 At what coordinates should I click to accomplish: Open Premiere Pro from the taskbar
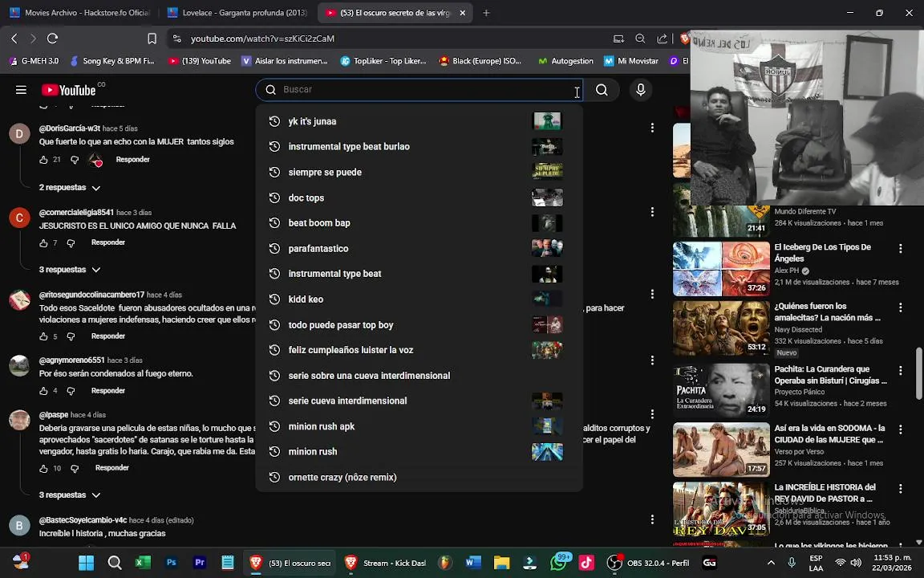[199, 563]
